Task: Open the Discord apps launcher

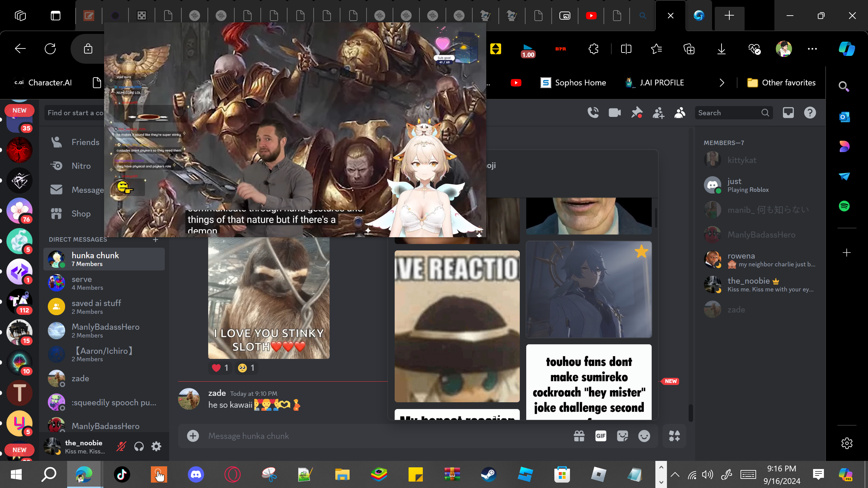Action: (674, 436)
